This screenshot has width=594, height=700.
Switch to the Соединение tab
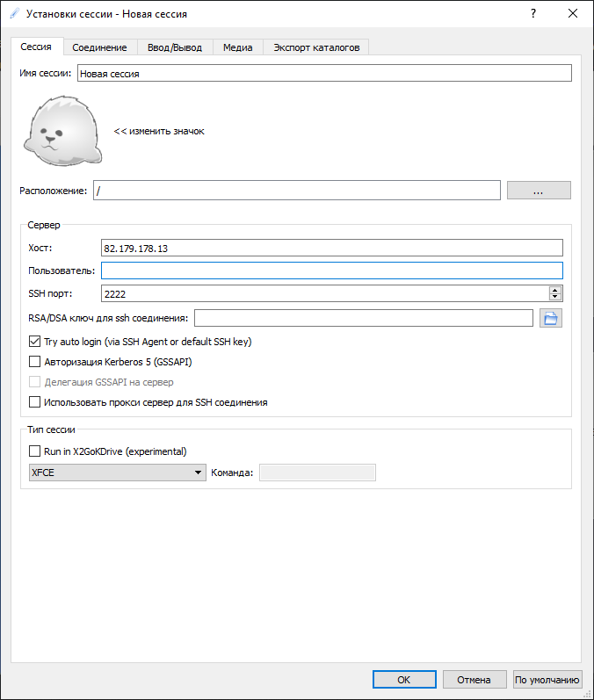pos(99,47)
